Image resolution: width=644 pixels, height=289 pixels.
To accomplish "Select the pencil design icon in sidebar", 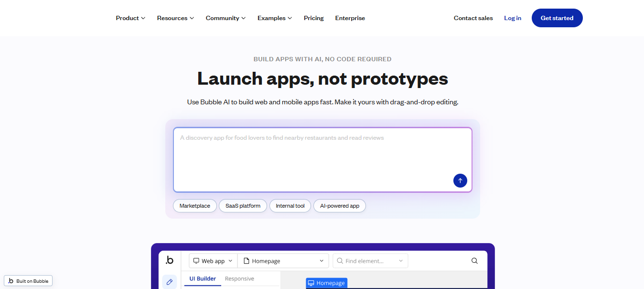I will pyautogui.click(x=169, y=282).
